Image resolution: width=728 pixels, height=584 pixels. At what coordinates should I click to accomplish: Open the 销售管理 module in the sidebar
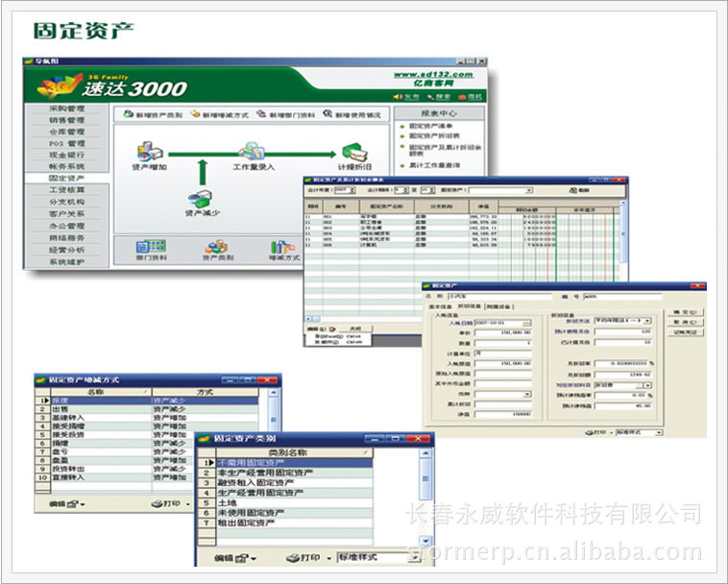(x=67, y=120)
